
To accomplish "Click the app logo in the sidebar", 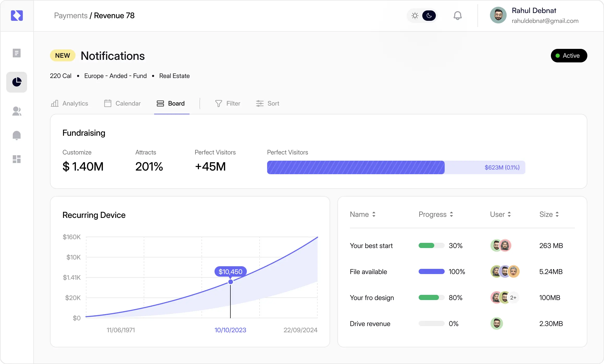I will tap(17, 16).
